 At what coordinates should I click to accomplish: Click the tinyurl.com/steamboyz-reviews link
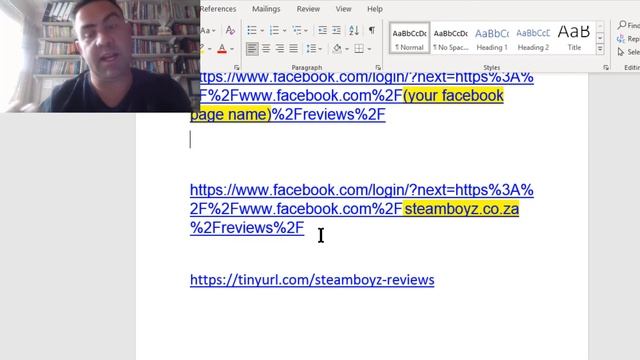tap(312, 280)
